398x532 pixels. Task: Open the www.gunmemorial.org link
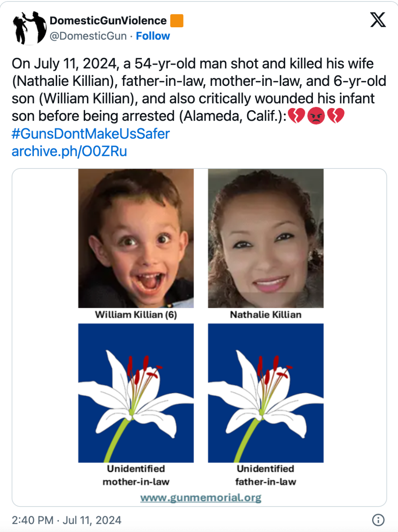coord(201,498)
